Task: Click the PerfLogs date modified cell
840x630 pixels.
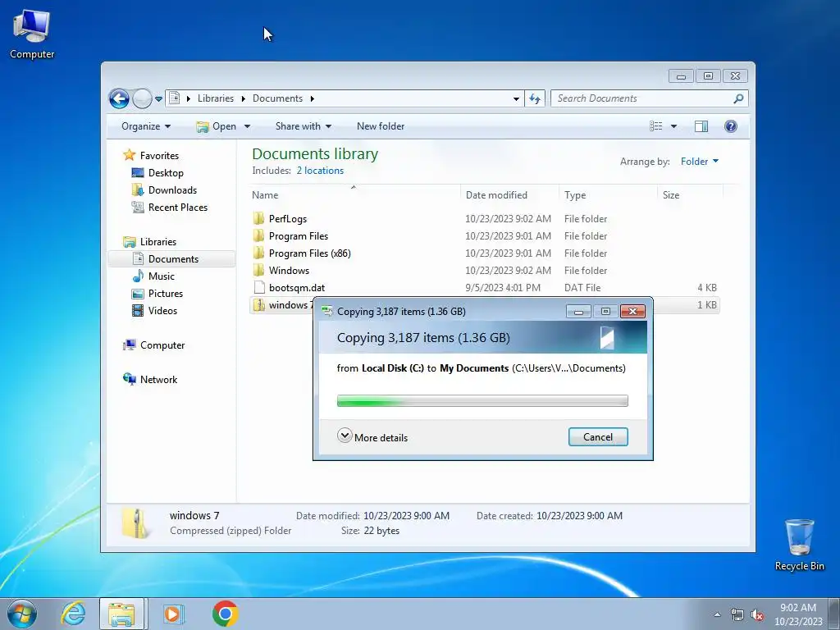Action: 508,218
